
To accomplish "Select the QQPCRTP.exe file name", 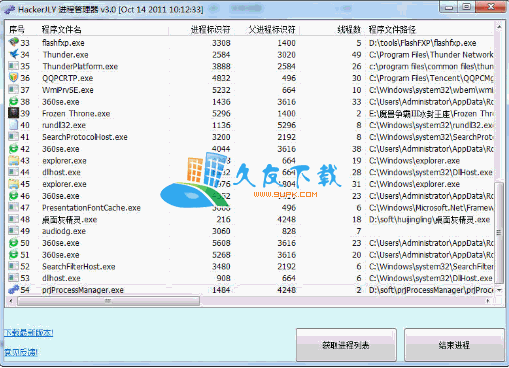I will pos(68,78).
